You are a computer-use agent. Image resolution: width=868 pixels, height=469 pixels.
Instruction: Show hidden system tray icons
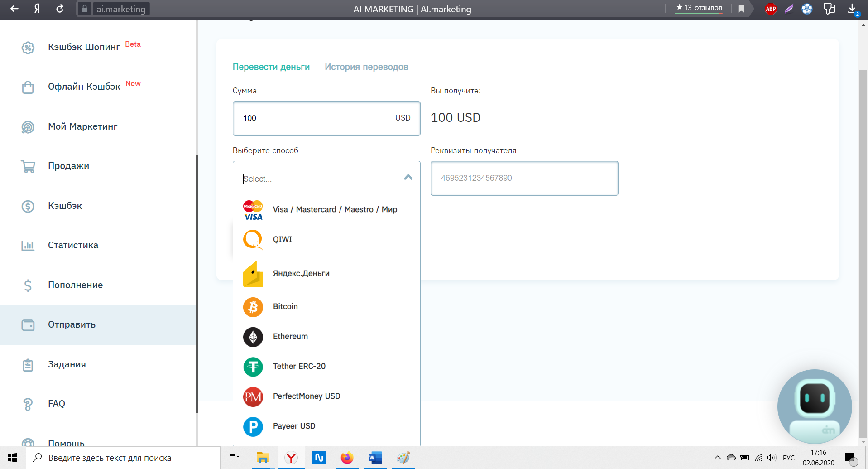(718, 458)
